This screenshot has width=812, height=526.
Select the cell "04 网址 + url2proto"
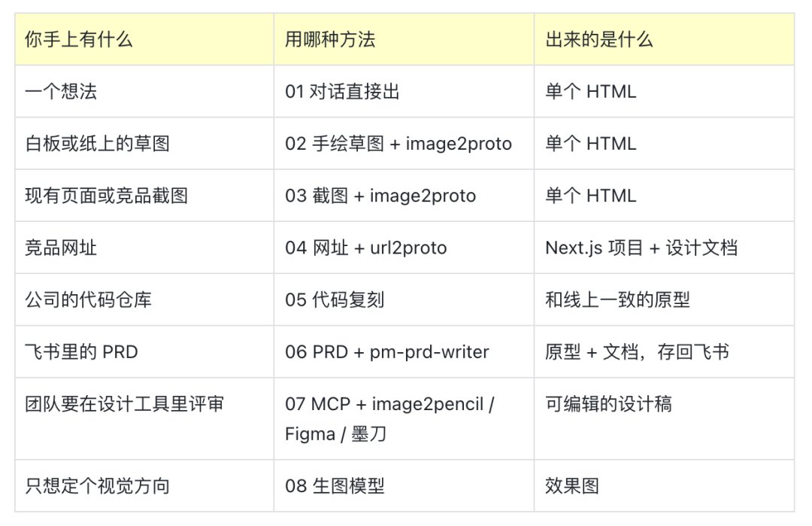click(404, 248)
